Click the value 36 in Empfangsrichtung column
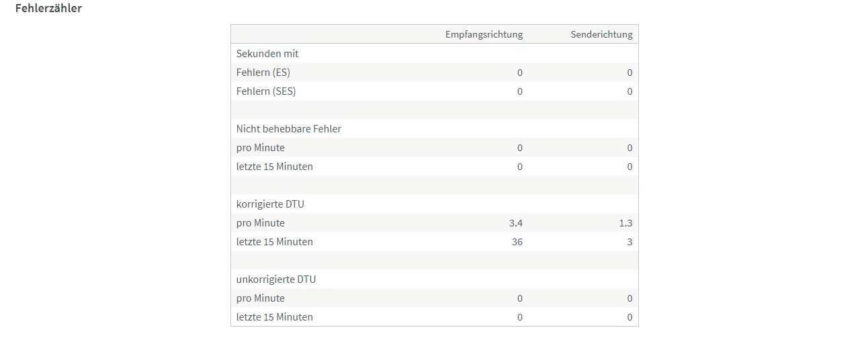868x342 pixels. coord(517,241)
